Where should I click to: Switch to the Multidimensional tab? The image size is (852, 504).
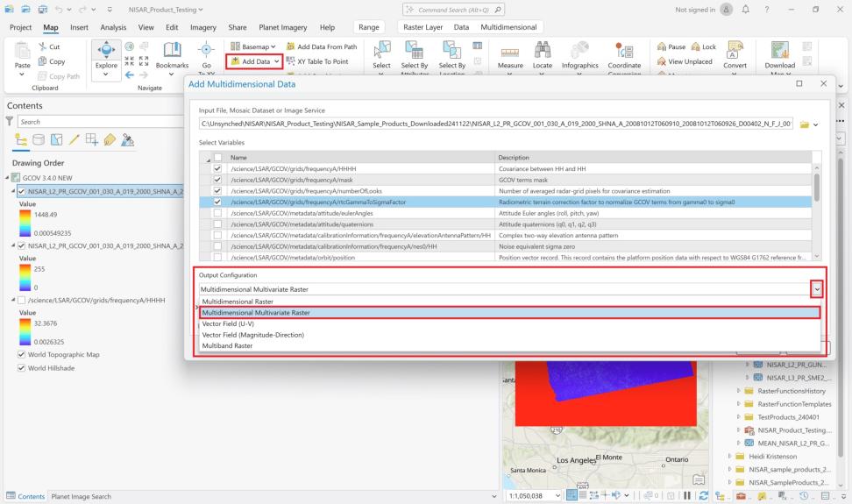tap(508, 27)
